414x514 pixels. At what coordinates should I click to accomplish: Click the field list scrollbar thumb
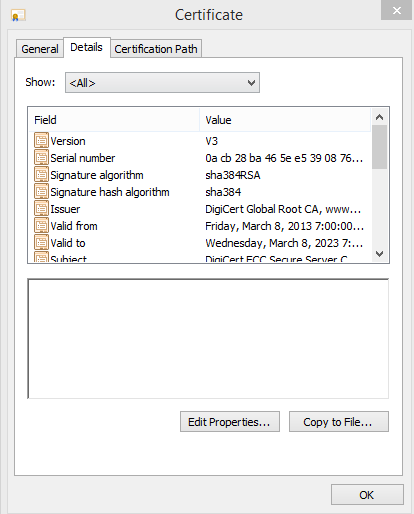pyautogui.click(x=379, y=147)
